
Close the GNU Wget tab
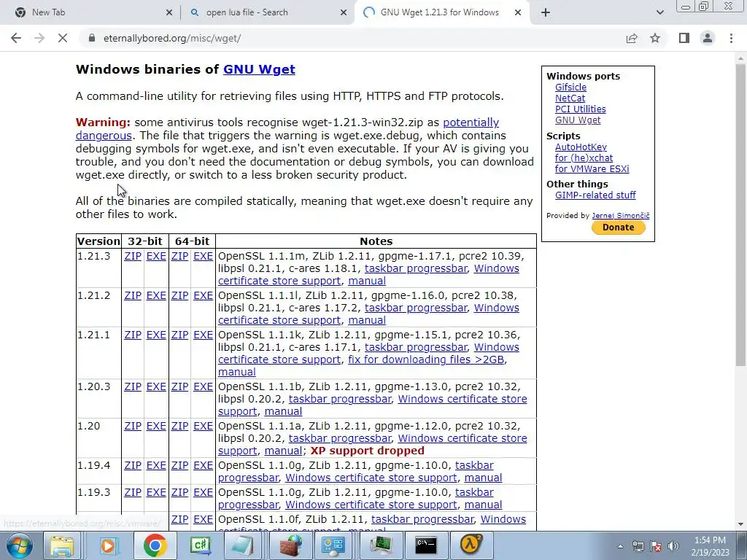click(x=518, y=12)
